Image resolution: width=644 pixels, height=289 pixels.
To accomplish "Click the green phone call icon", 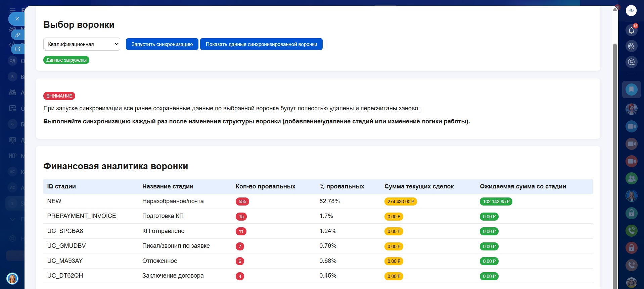I will click(x=631, y=230).
